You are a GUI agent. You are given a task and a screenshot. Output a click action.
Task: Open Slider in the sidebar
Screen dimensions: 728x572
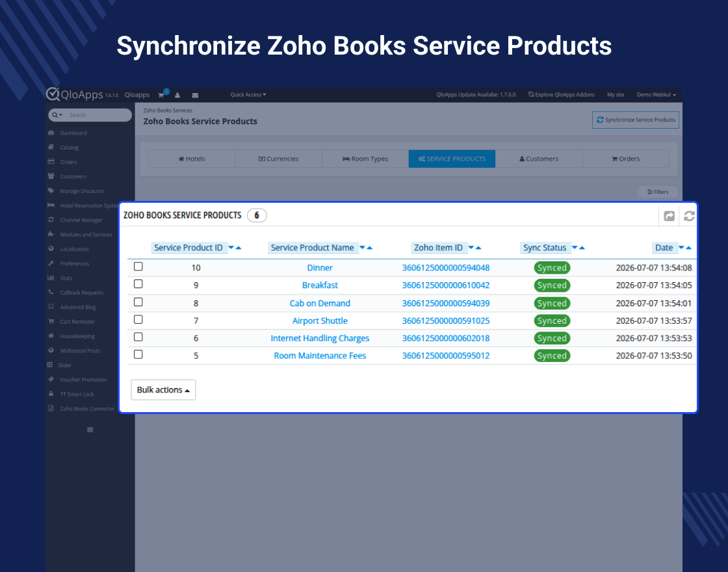pos(64,365)
